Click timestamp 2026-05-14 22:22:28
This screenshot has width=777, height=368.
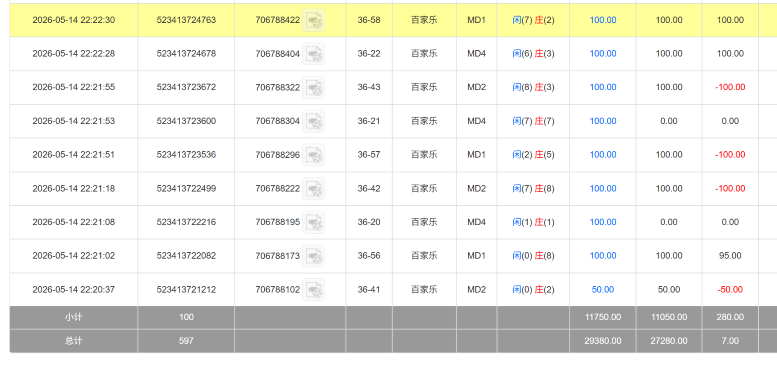74,53
